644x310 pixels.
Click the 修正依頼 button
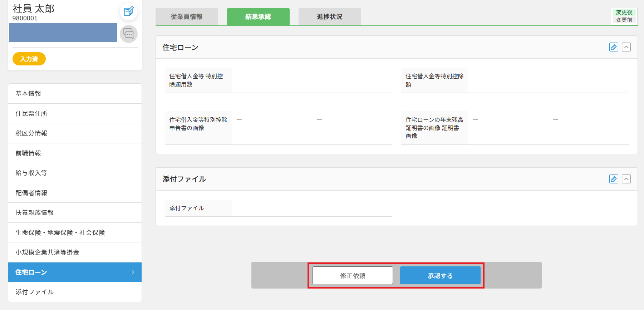(353, 276)
